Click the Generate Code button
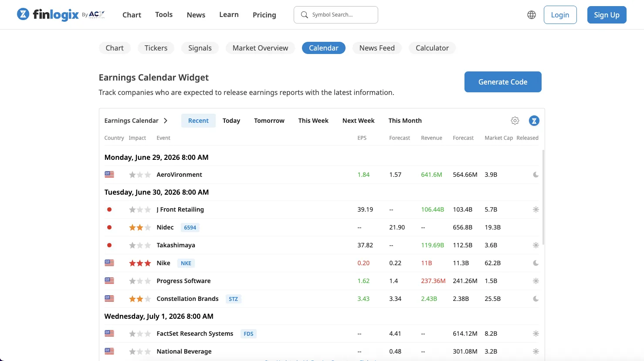The image size is (644, 361). click(503, 82)
